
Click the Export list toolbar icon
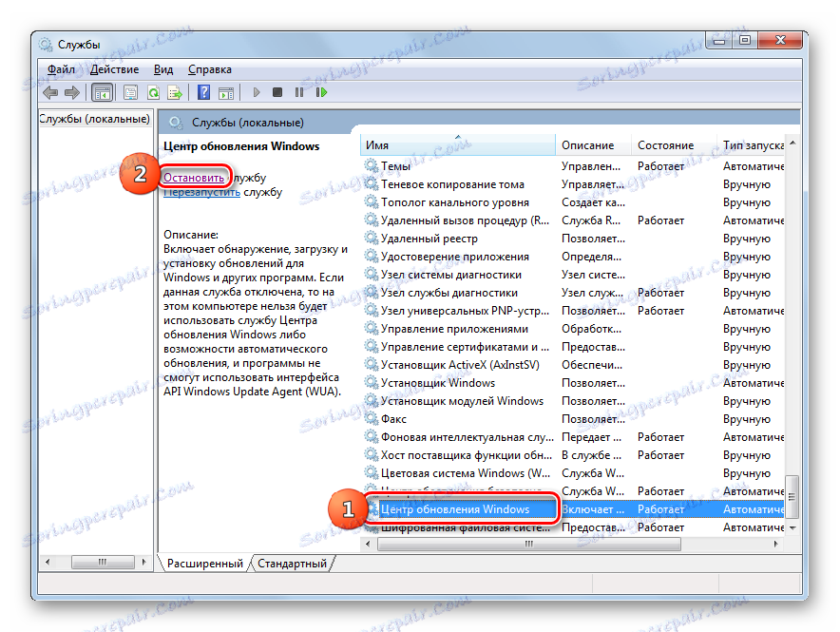click(x=175, y=92)
